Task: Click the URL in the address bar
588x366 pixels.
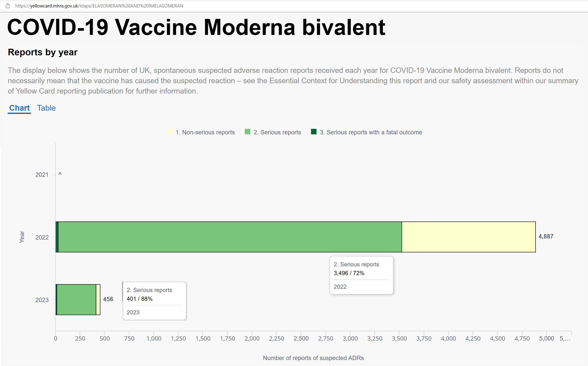Action: [99, 6]
